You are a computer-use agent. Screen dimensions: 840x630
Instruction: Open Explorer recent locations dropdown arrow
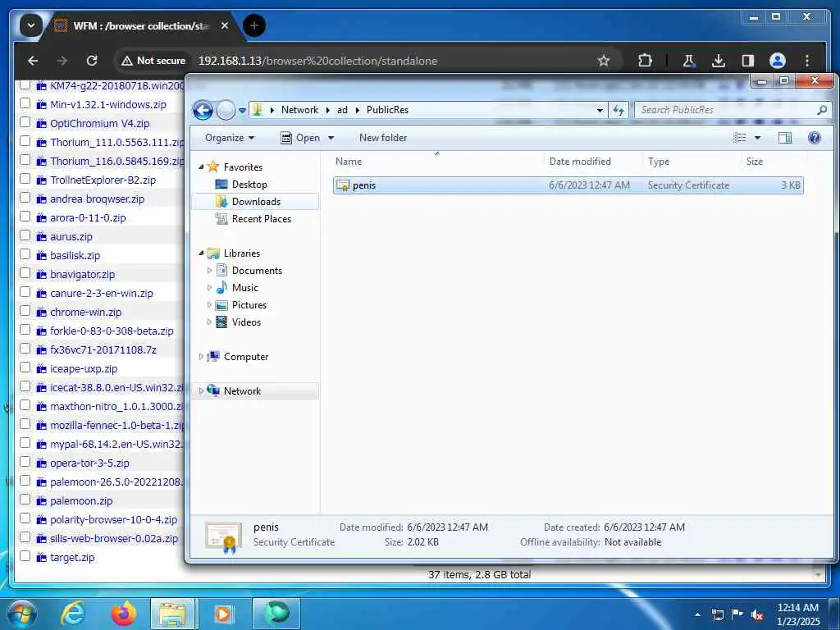pyautogui.click(x=242, y=111)
